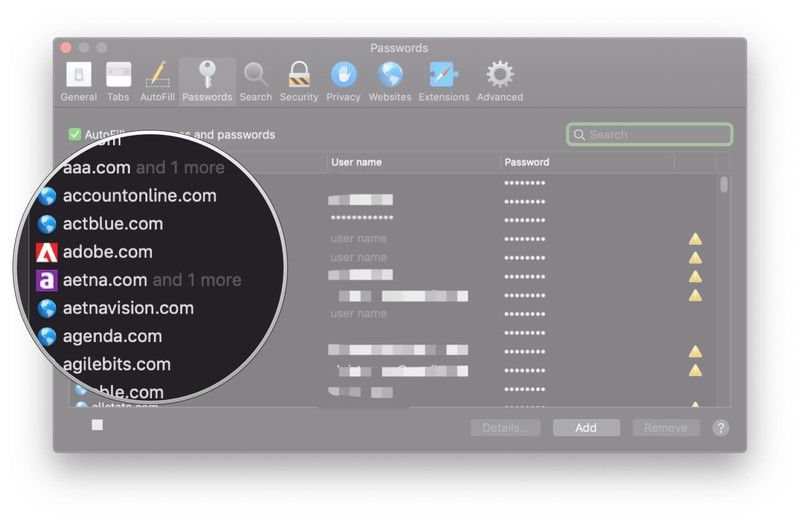Select the aetnavision.com row
The height and width of the screenshot is (522, 800).
click(x=128, y=308)
